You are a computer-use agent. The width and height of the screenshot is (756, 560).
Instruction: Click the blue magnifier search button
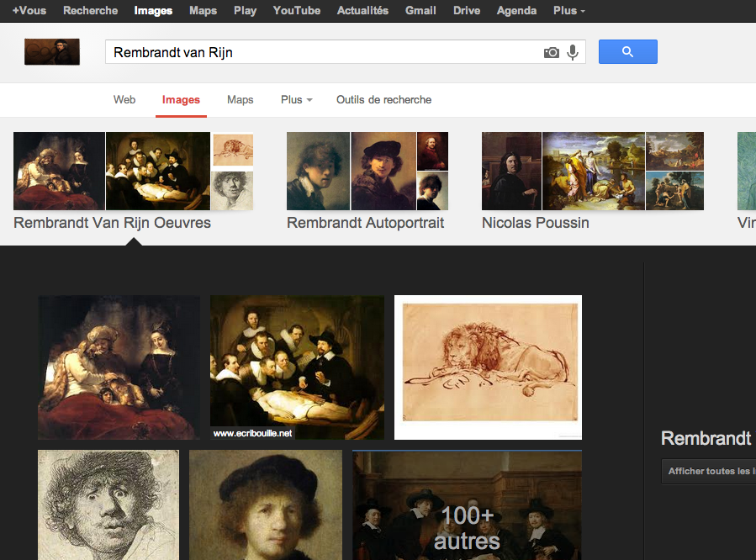click(627, 51)
